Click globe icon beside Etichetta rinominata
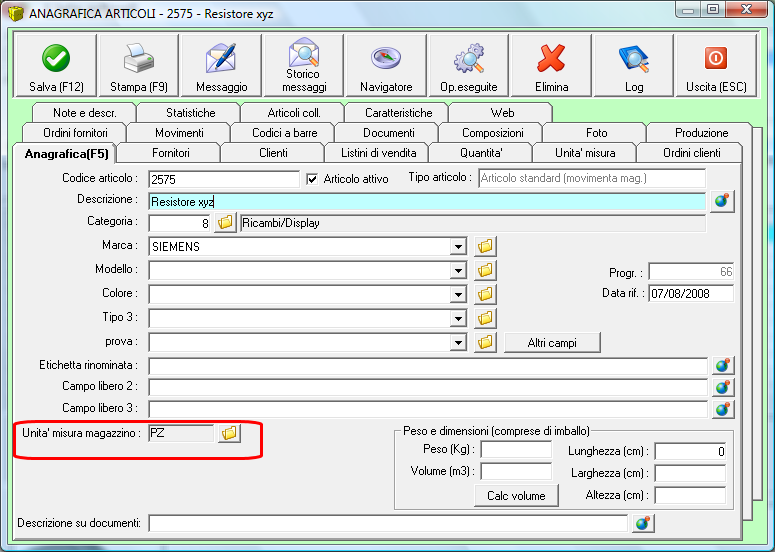 click(723, 366)
